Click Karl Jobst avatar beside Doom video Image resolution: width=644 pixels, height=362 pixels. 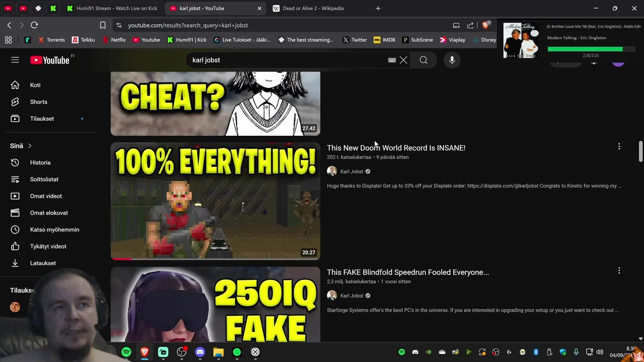(x=332, y=171)
